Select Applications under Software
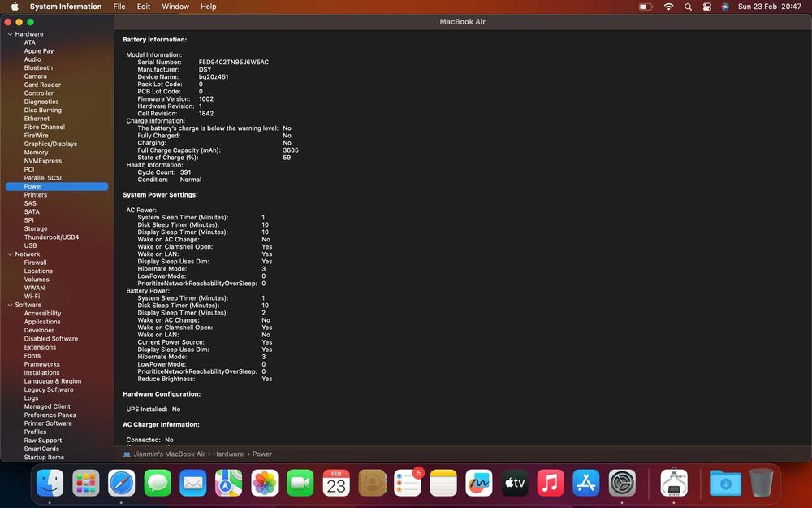The width and height of the screenshot is (812, 508). coord(42,322)
